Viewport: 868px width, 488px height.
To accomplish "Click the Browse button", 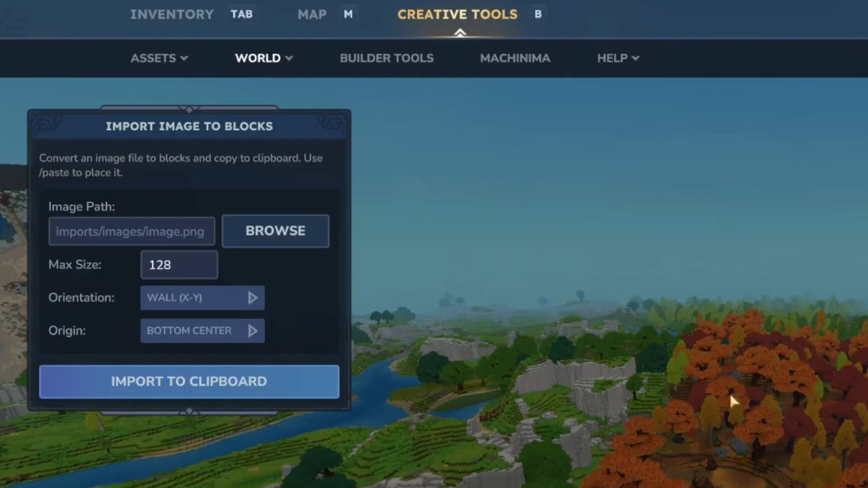I will point(275,231).
